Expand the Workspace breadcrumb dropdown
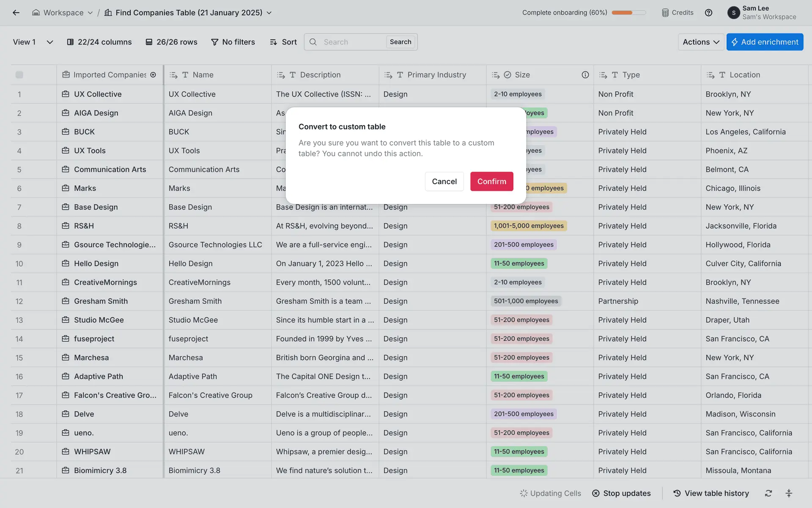Viewport: 812px width, 508px height. 90,13
